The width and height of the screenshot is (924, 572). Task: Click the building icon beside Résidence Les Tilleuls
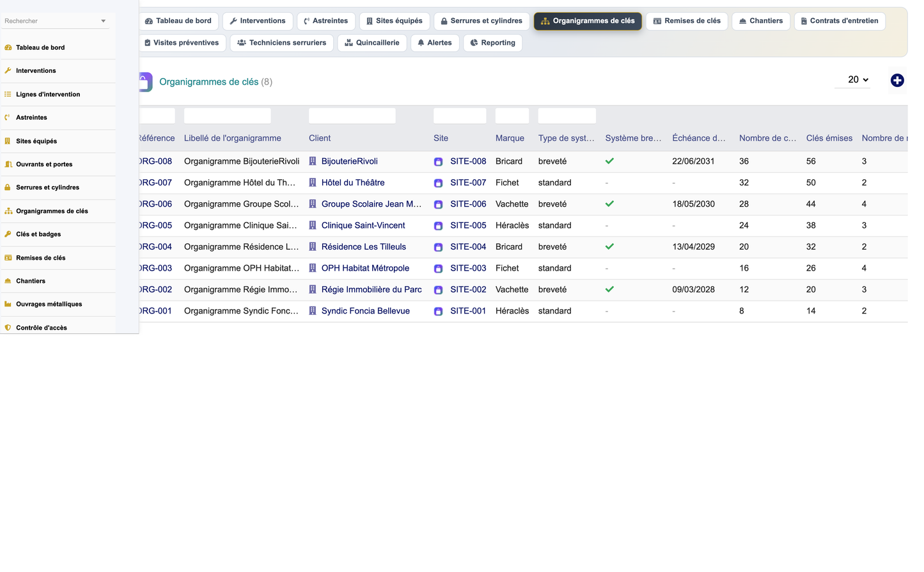click(313, 246)
